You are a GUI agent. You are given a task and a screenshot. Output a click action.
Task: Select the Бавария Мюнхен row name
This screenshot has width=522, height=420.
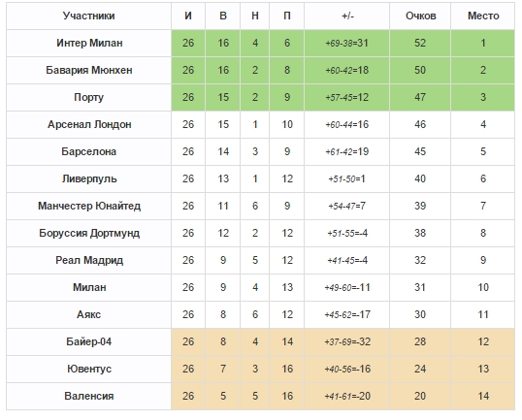(89, 70)
